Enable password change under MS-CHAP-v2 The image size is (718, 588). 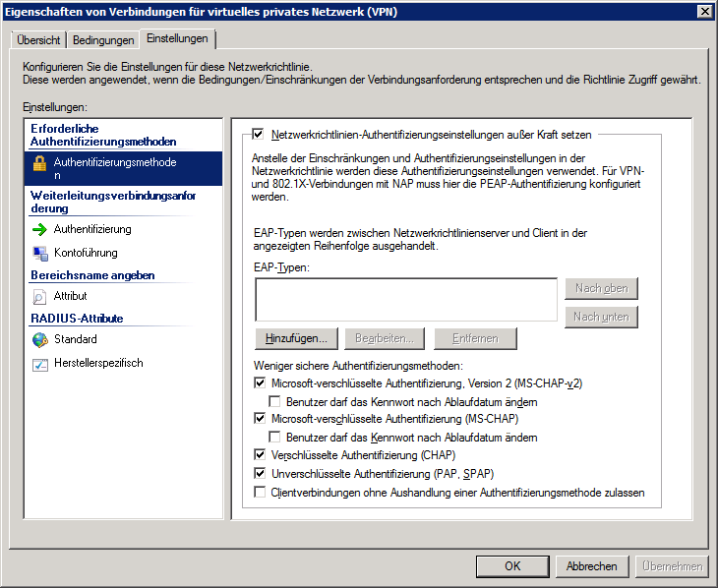click(x=275, y=401)
